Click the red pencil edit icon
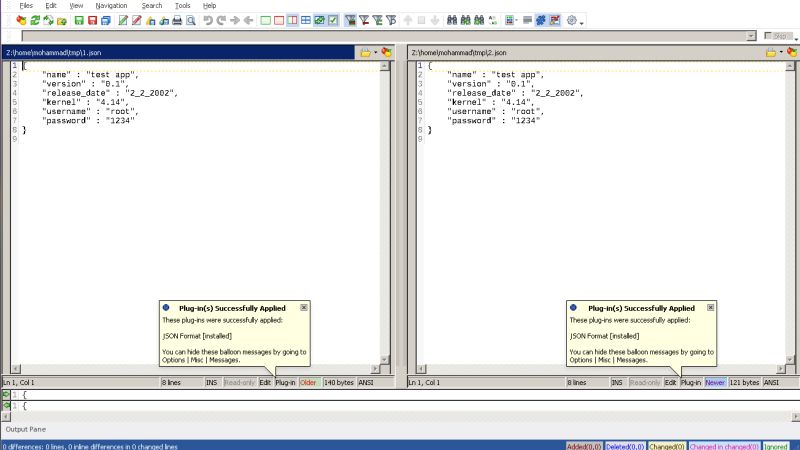The width and height of the screenshot is (800, 450). point(137,20)
